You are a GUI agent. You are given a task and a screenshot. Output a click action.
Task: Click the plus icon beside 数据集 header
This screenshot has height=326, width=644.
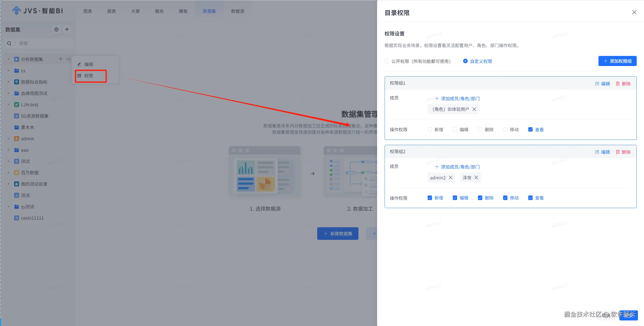point(67,29)
